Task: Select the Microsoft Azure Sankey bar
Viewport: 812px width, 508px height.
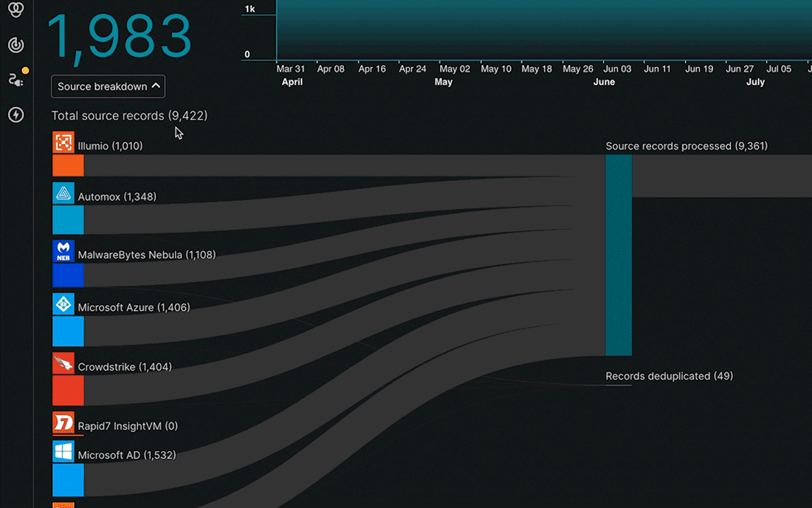Action: pos(68,332)
